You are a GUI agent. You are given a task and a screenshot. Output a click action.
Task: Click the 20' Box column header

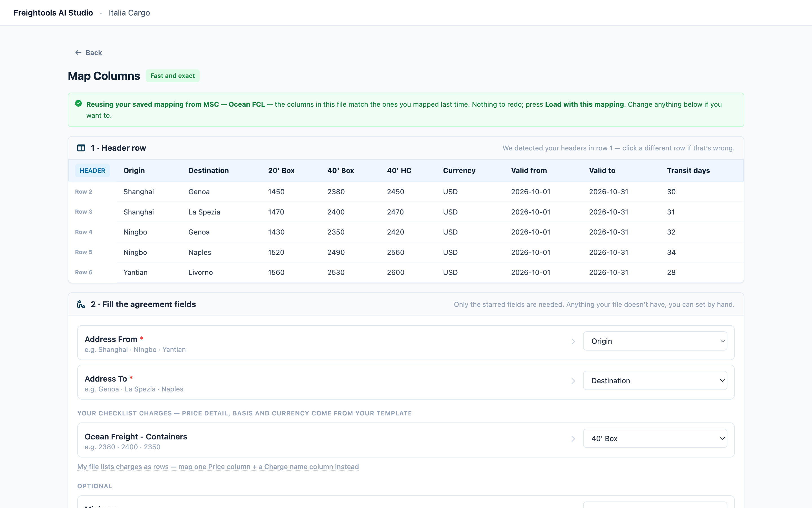[x=281, y=171]
